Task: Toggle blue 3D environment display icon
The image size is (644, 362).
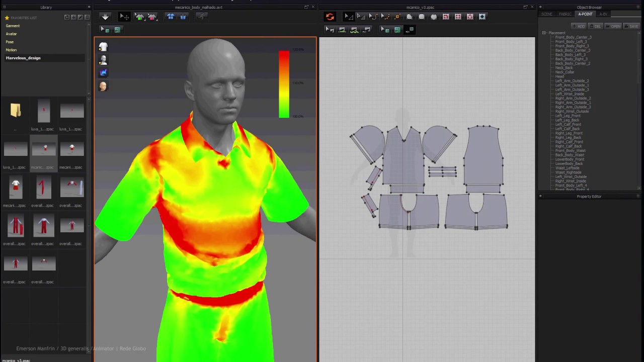Action: click(x=103, y=73)
